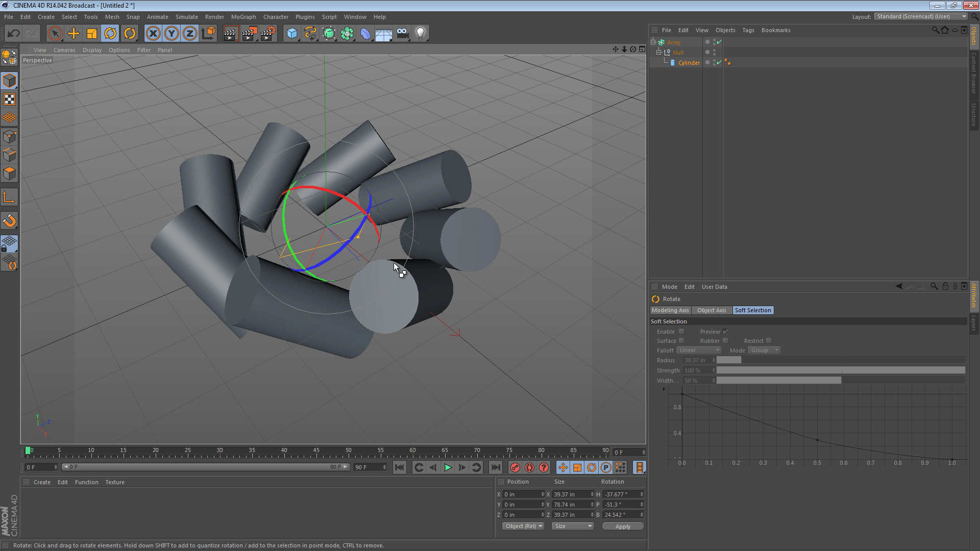The image size is (980, 551).
Task: Toggle the X-axis lock icon
Action: coord(153,33)
